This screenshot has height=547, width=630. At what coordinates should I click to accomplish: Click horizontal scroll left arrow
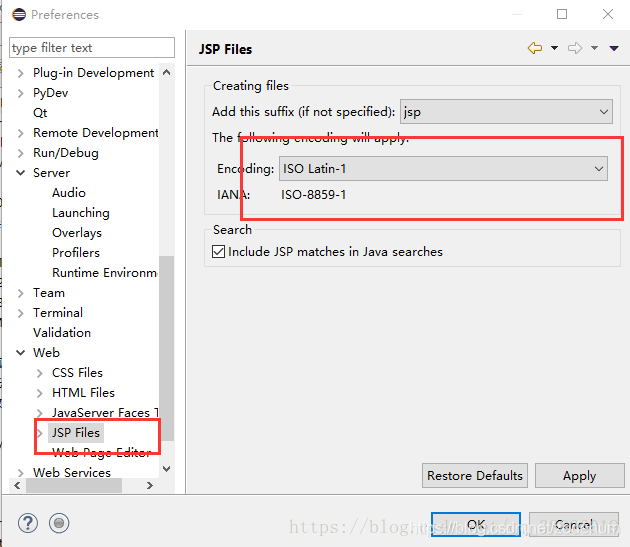click(x=17, y=486)
